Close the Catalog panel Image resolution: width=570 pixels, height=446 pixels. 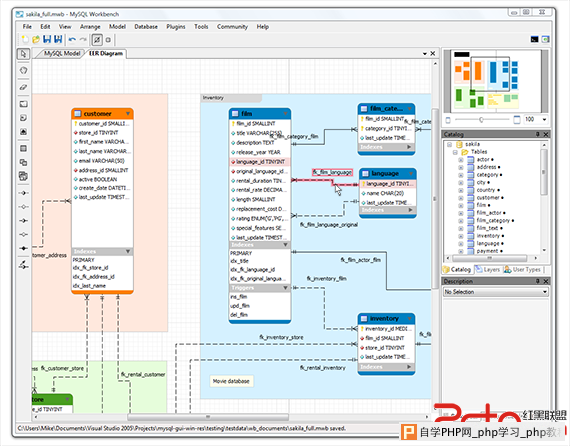546,134
